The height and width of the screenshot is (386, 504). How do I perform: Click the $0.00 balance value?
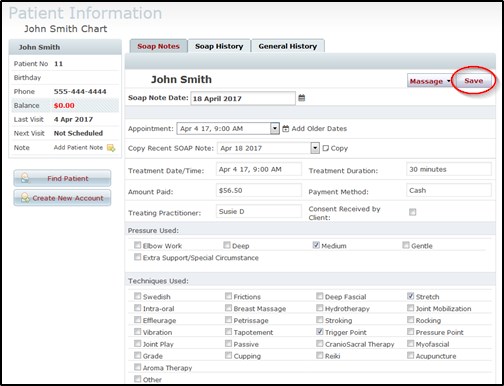64,106
